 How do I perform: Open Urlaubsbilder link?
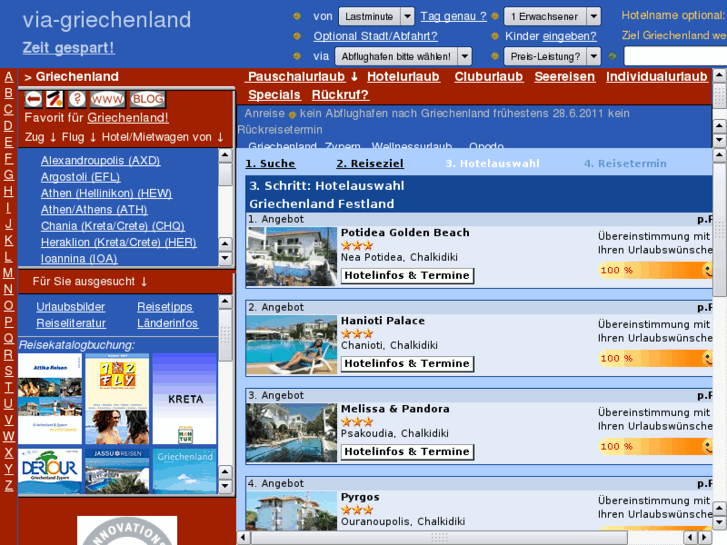click(70, 307)
